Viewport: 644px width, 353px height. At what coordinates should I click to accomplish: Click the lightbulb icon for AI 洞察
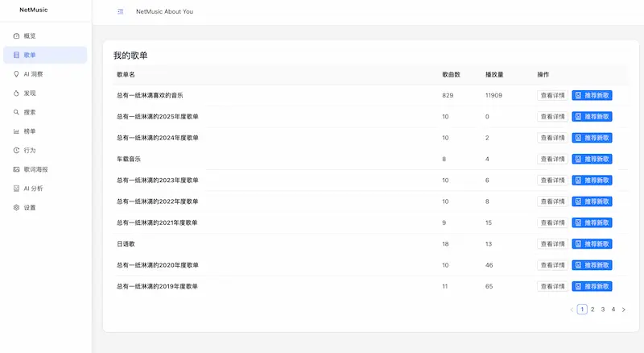17,74
